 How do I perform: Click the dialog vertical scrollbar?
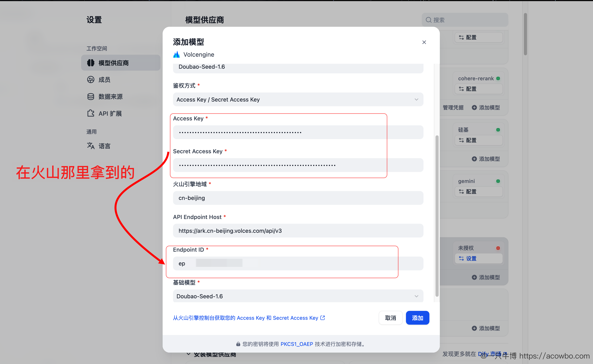coord(437,216)
